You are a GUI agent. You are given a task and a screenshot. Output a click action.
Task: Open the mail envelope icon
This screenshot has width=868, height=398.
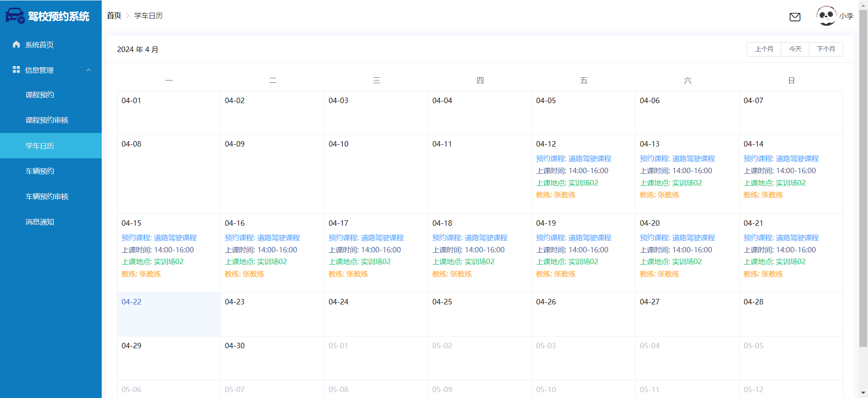[x=795, y=17]
